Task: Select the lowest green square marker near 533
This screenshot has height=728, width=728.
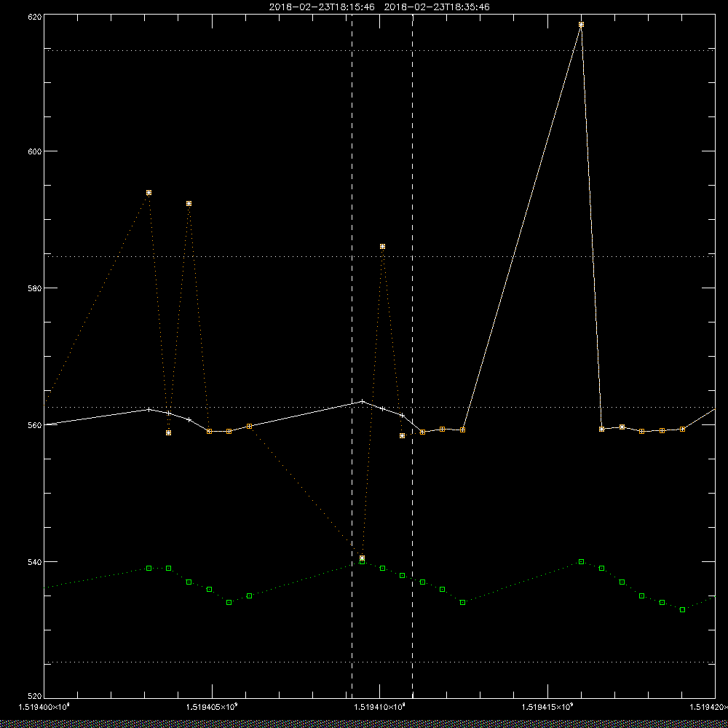Action: click(x=682, y=609)
